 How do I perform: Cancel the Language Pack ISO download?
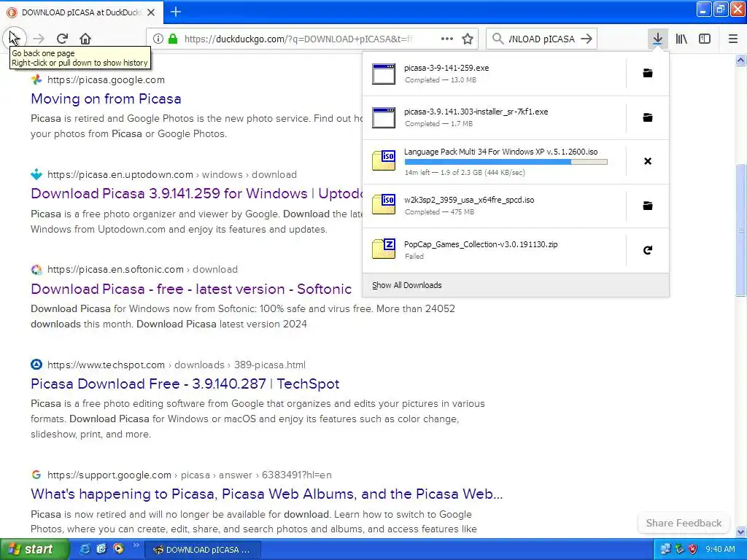tap(648, 161)
